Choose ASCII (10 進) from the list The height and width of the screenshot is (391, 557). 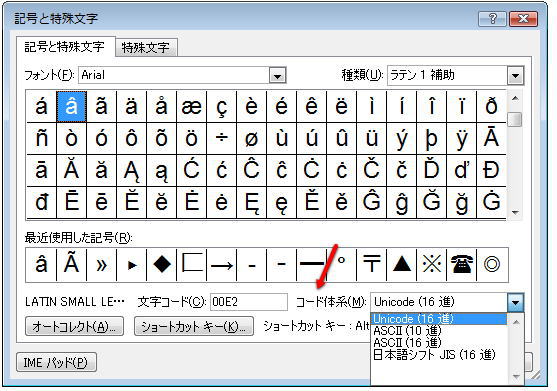(x=439, y=331)
